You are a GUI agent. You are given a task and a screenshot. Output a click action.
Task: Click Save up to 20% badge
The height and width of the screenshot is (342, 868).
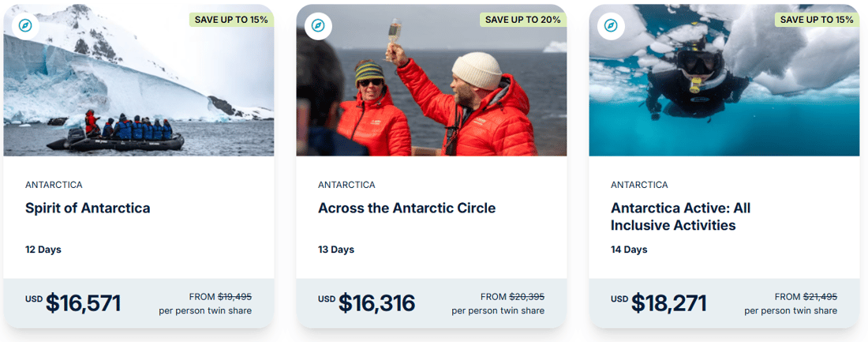point(522,20)
